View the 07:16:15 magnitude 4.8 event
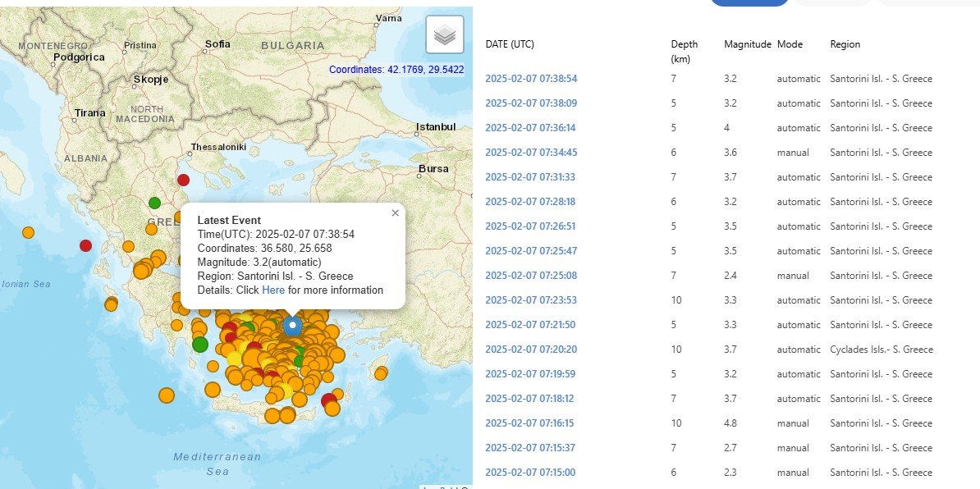 [531, 423]
